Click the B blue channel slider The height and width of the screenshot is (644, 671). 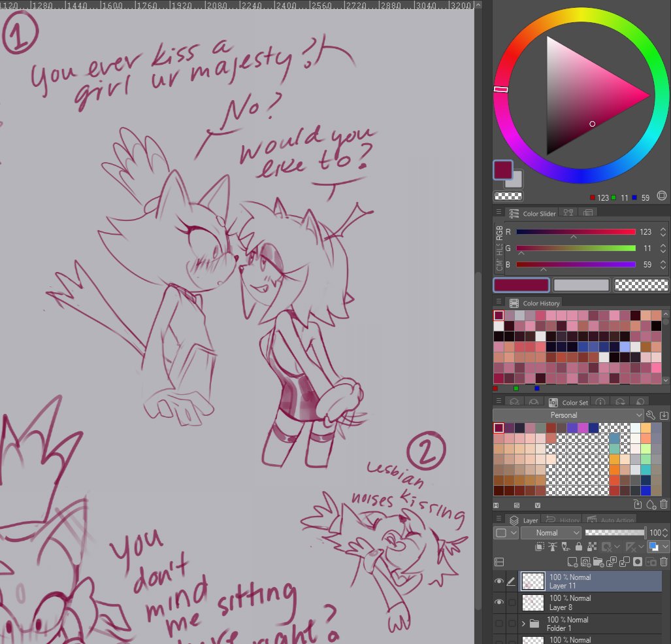click(576, 264)
